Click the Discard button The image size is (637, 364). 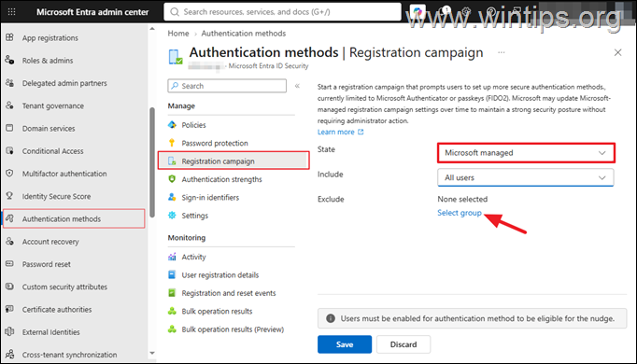(x=403, y=344)
